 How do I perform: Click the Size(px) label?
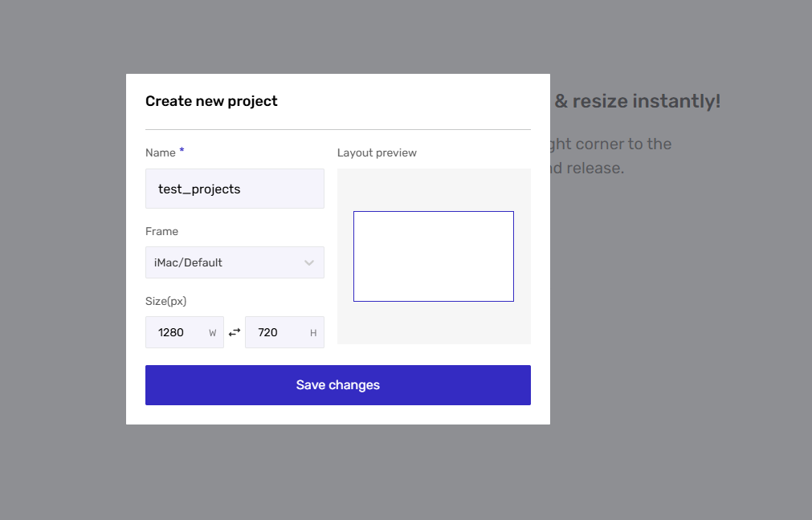[165, 301]
